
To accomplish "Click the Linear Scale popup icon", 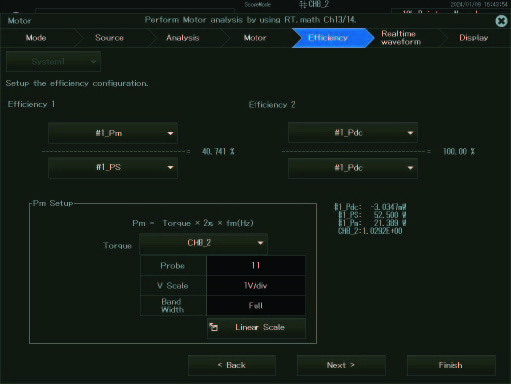I will (214, 327).
